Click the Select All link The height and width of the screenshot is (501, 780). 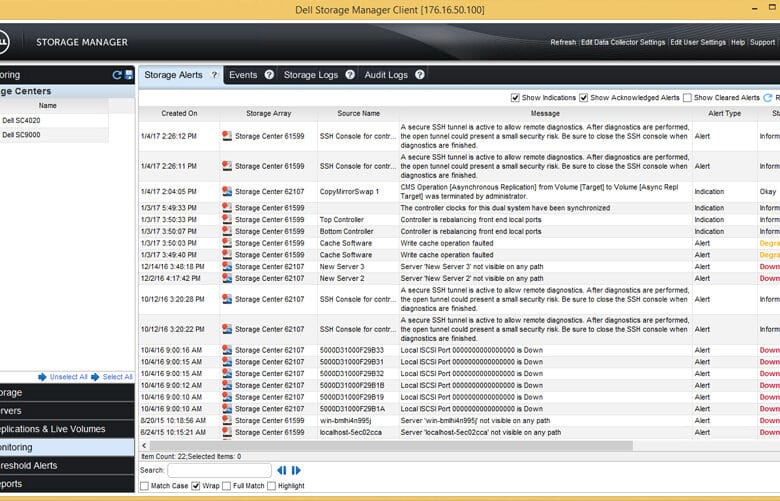click(117, 377)
